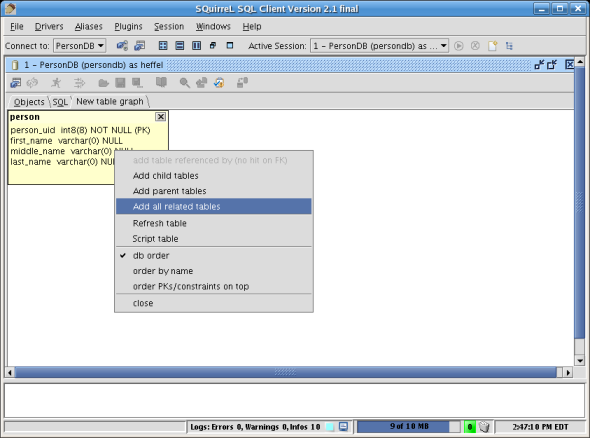Click the run SQL icon near Active Session
This screenshot has width=590, height=438.
(458, 46)
